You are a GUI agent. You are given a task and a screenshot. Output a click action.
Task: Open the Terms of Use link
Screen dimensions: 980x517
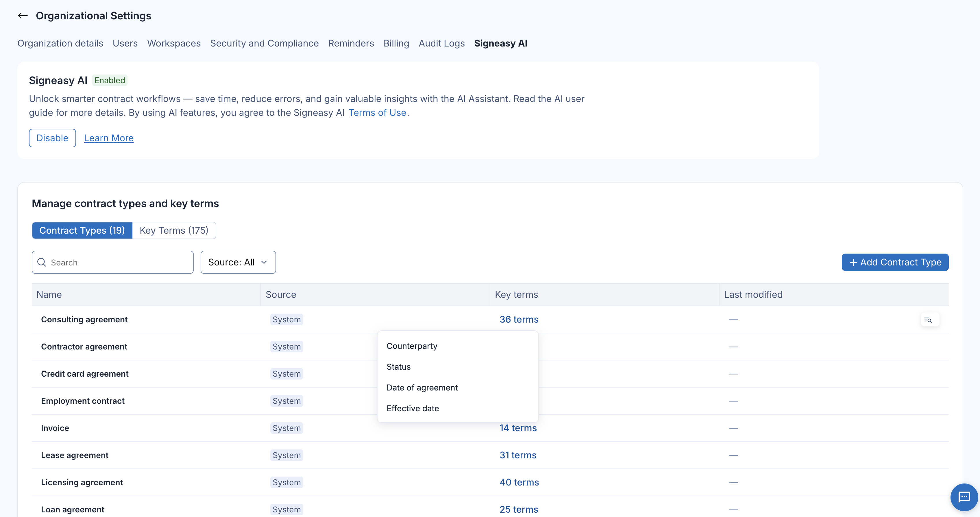coord(377,113)
